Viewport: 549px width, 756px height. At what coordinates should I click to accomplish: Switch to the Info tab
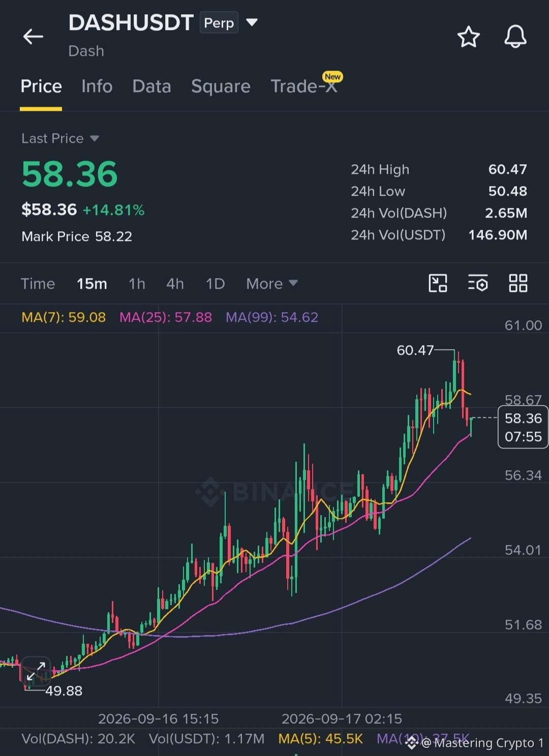click(97, 86)
